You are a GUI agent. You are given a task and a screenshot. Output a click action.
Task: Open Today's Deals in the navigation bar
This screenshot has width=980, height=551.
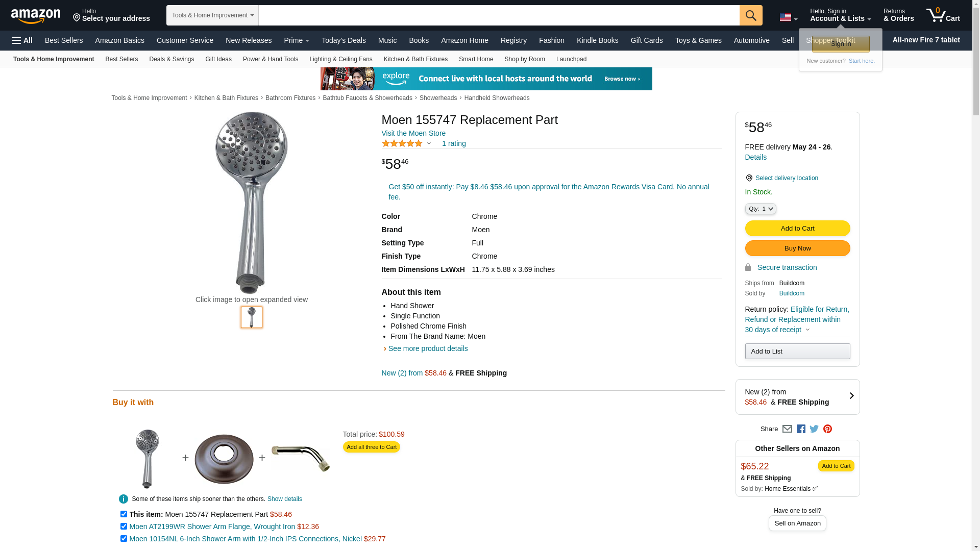(x=344, y=40)
